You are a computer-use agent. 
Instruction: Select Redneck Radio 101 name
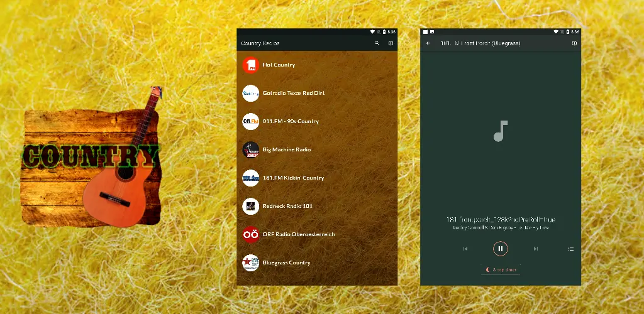coord(287,206)
